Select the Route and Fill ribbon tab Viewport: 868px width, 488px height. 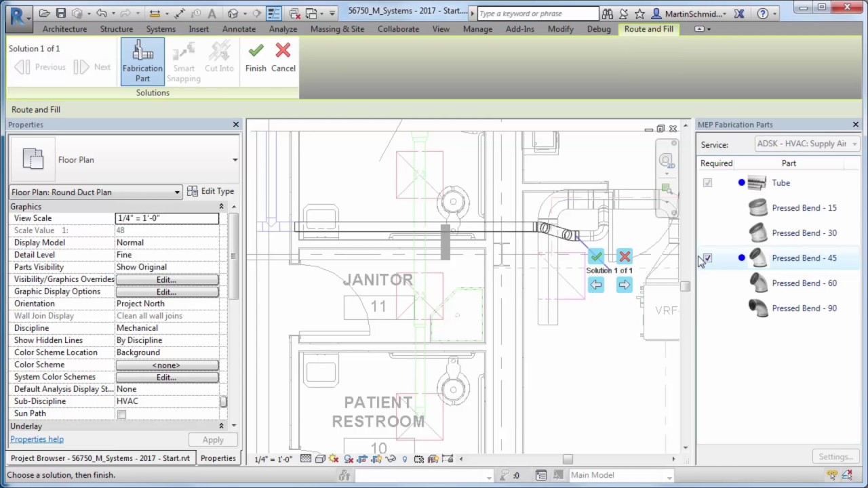[649, 29]
